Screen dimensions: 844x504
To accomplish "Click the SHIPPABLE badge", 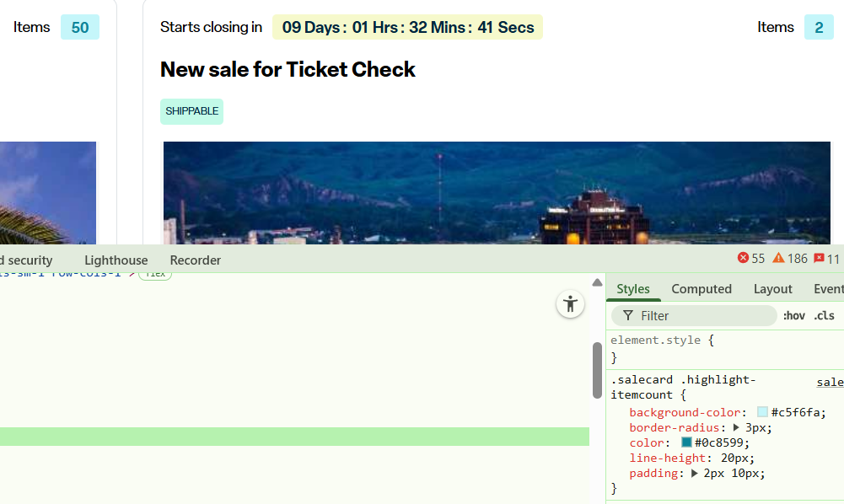I will coord(191,111).
